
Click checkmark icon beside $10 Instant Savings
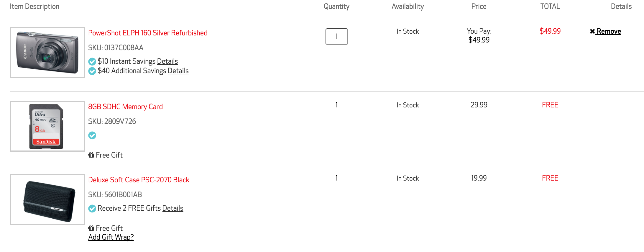[x=92, y=61]
